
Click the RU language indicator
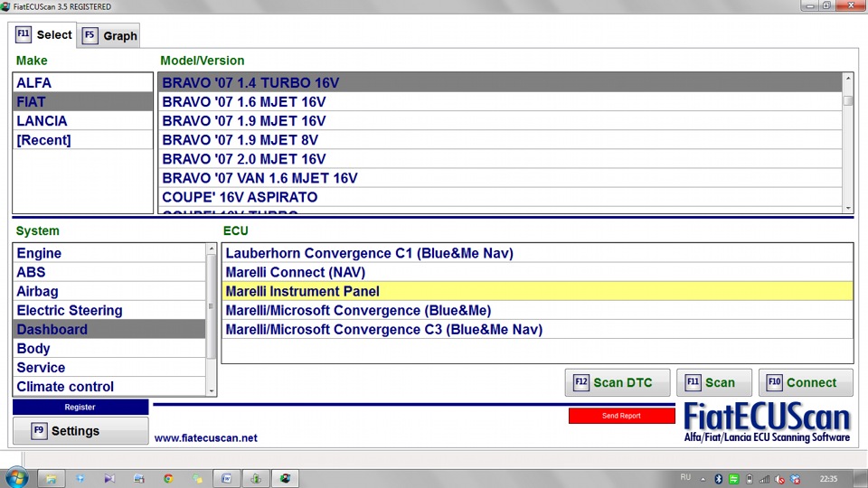(x=685, y=477)
